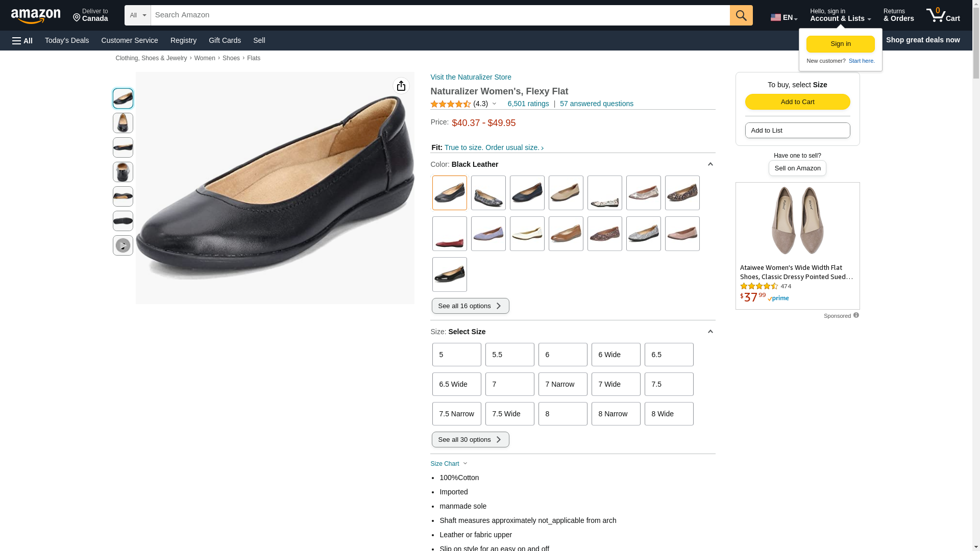Click the True to size fit link

pos(494,148)
